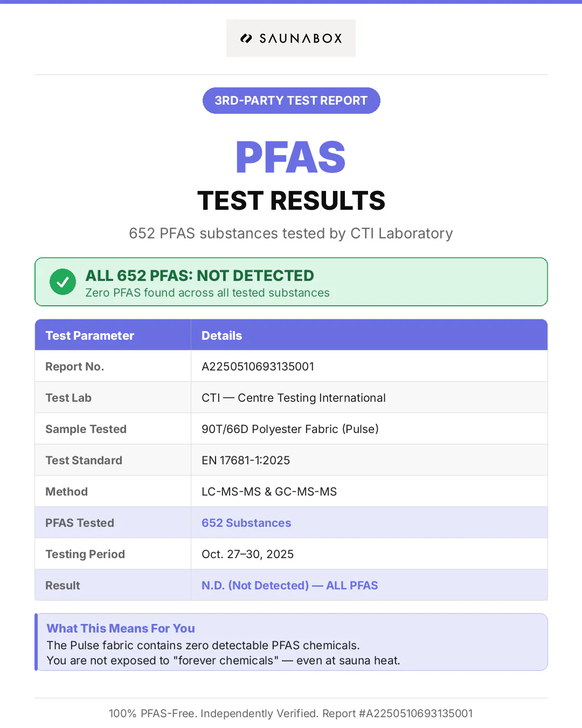Click the CTI — Centre Testing International cell
Viewport: 582px width, 728px height.
pos(294,398)
